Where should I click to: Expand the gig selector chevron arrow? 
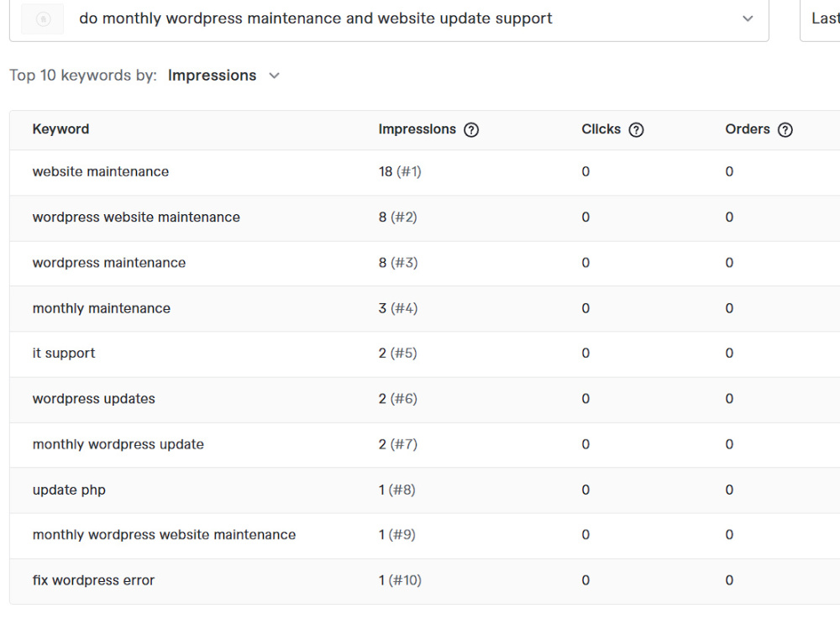point(748,18)
